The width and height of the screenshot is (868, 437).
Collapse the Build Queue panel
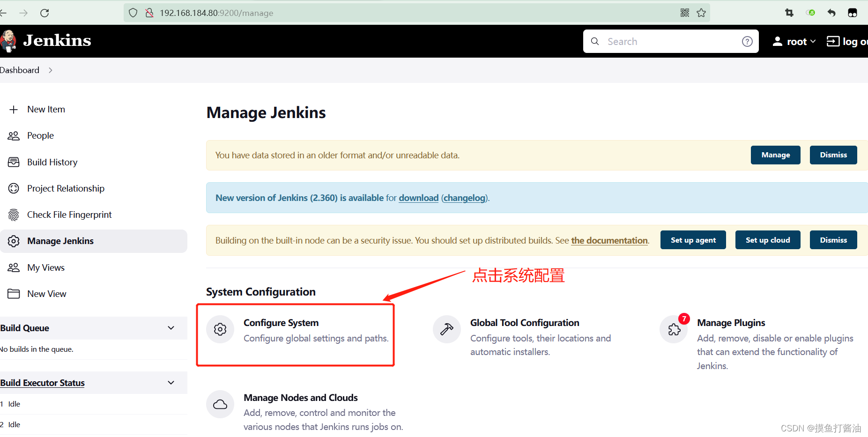coord(171,328)
